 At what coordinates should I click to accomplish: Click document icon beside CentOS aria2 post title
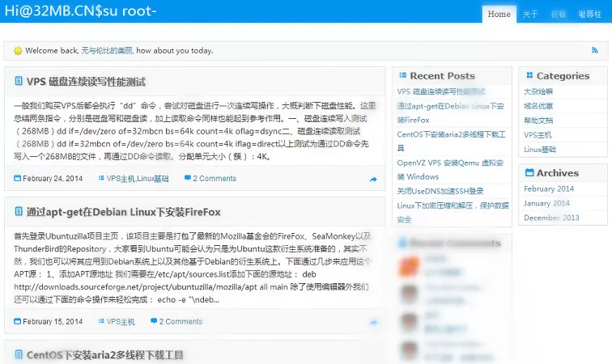(x=18, y=354)
